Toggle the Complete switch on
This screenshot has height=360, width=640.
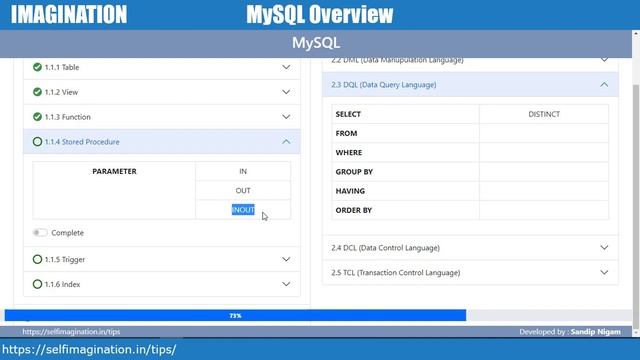click(x=40, y=233)
